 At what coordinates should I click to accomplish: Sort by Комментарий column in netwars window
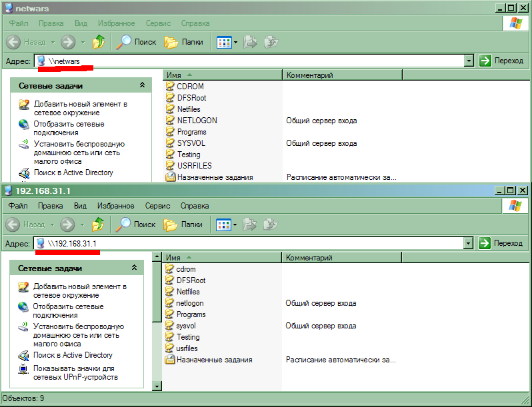pyautogui.click(x=343, y=75)
